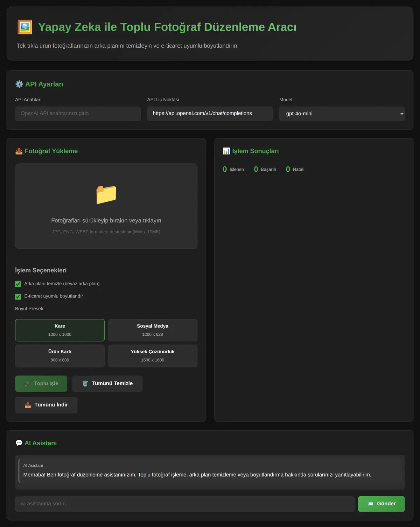Screen dimensions: 420x527
Task: Click the Hatalı counter value
Action: point(288,169)
